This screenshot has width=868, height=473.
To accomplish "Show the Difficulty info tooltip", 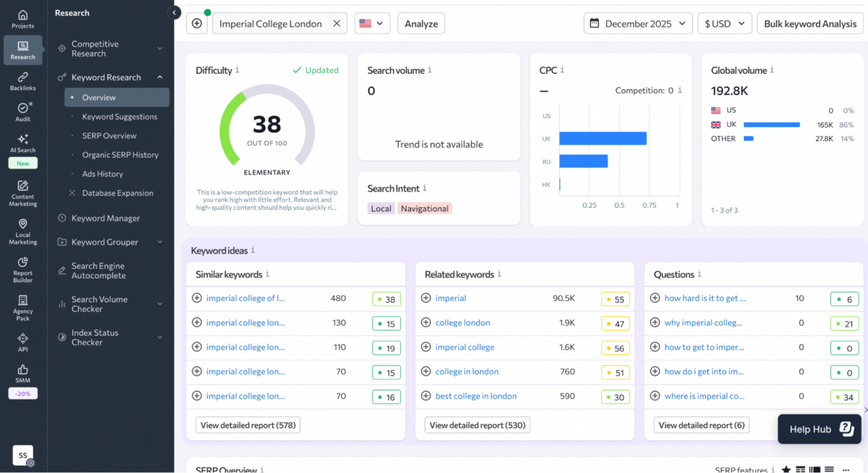I will point(237,70).
